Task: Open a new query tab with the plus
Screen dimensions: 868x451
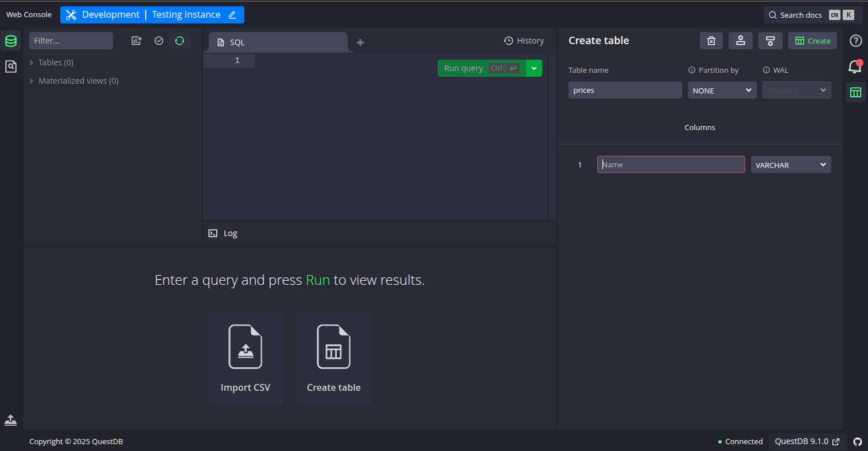Action: tap(360, 42)
